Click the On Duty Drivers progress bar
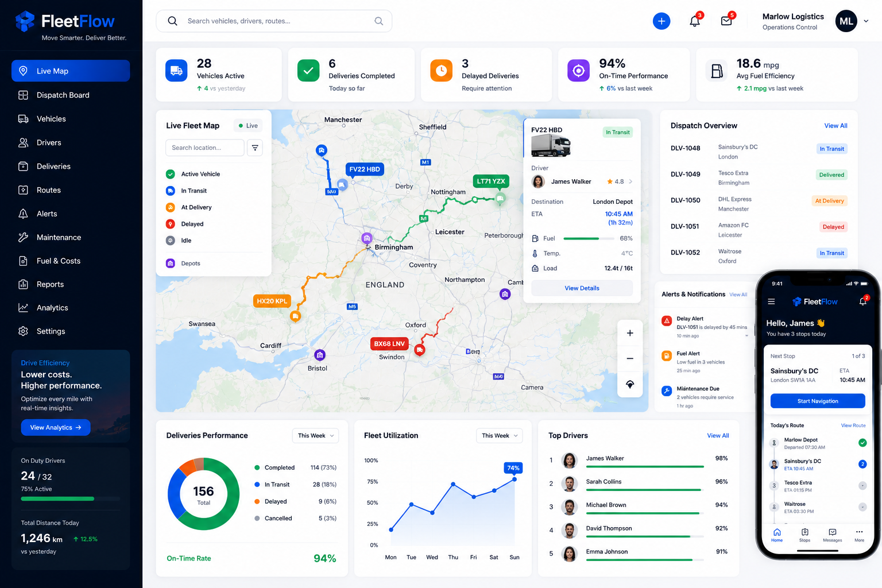 pyautogui.click(x=71, y=499)
